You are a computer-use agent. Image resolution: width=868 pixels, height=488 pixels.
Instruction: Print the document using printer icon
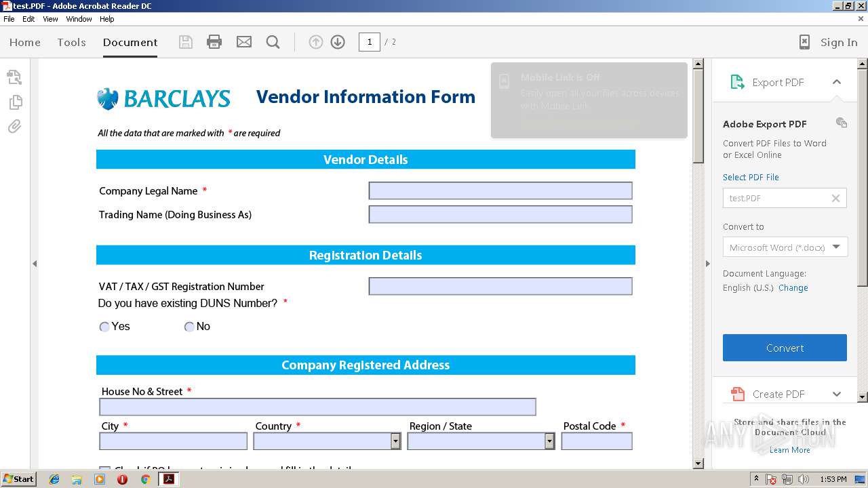coord(214,42)
